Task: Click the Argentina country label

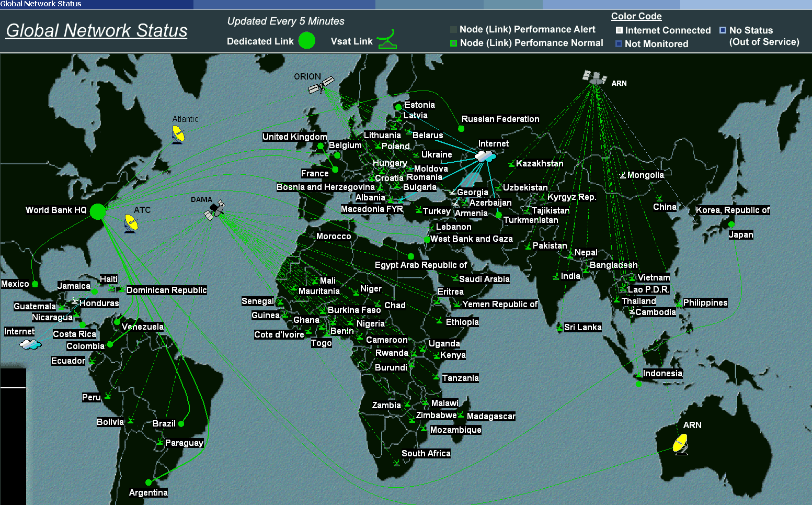Action: coord(148,492)
